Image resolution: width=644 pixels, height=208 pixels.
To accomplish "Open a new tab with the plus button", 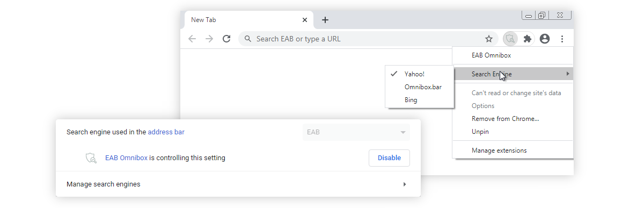I will [x=325, y=20].
